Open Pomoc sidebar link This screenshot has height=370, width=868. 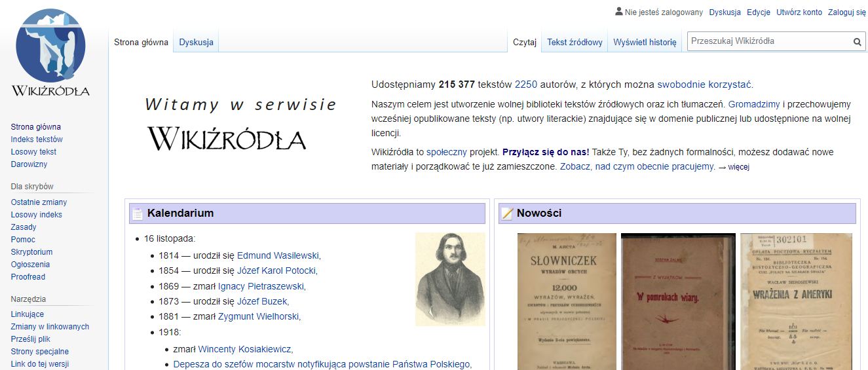(23, 240)
